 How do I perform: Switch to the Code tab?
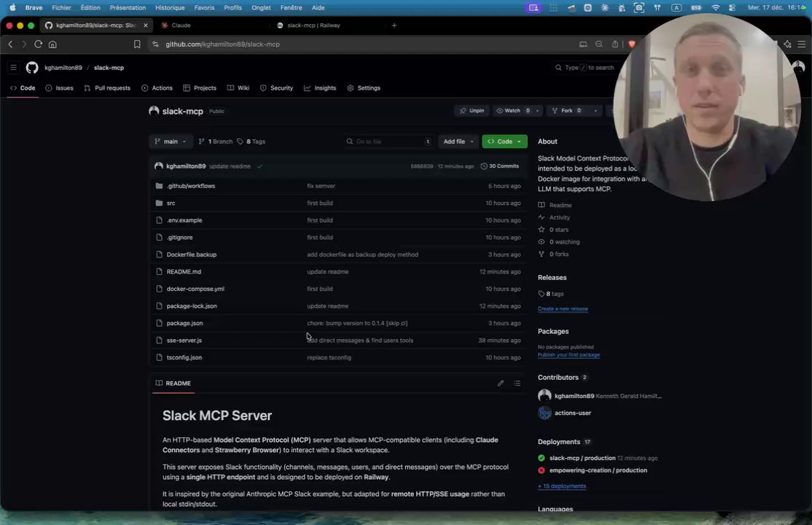pyautogui.click(x=23, y=88)
